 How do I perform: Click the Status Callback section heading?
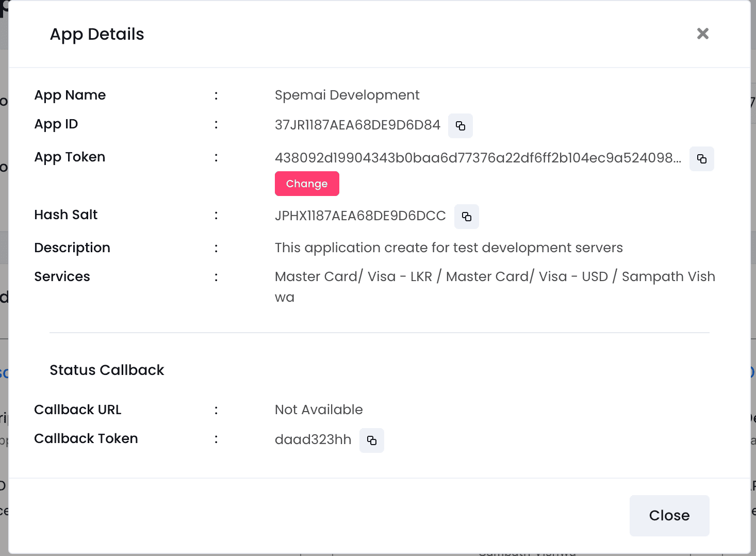click(x=107, y=370)
